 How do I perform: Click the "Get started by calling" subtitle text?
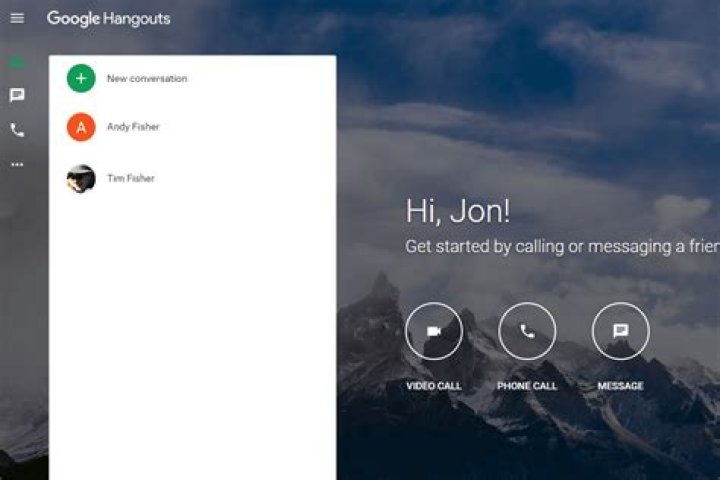(560, 246)
